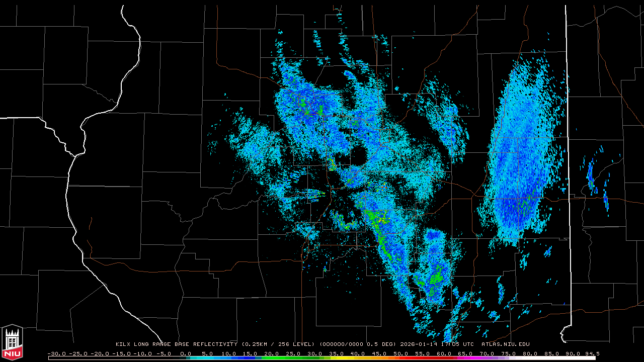Viewport: 644px width, 362px height.
Task: Click the 0.5 DEG elevation angle text
Action: click(x=382, y=344)
